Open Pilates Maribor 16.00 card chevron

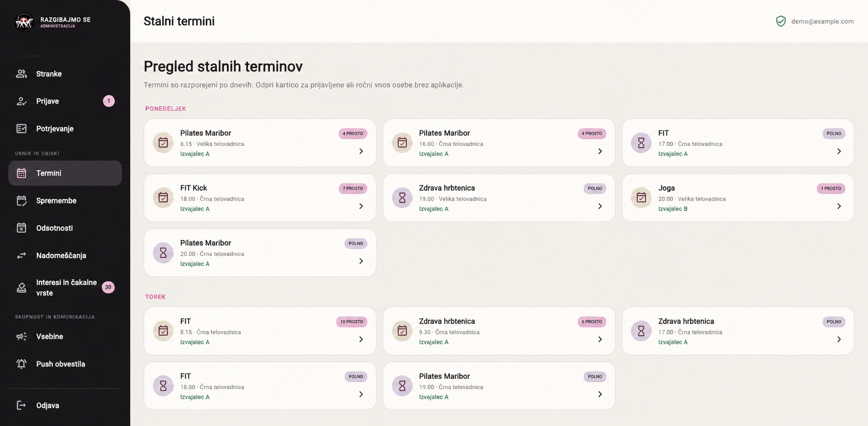(x=600, y=151)
